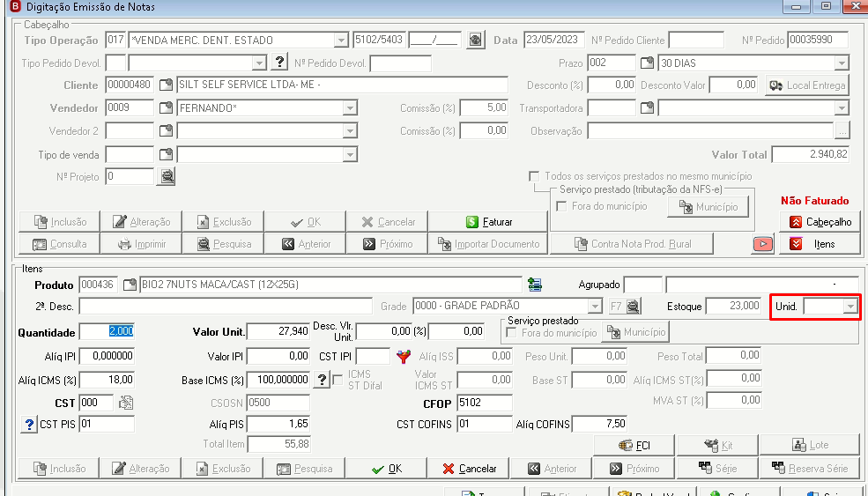Click F7 grade search icon
868x496 pixels.
[x=633, y=306]
